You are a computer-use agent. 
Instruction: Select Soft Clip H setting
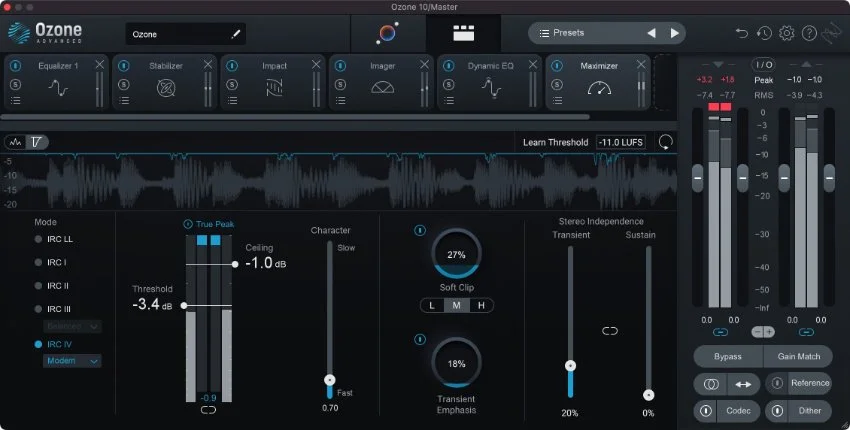click(481, 305)
